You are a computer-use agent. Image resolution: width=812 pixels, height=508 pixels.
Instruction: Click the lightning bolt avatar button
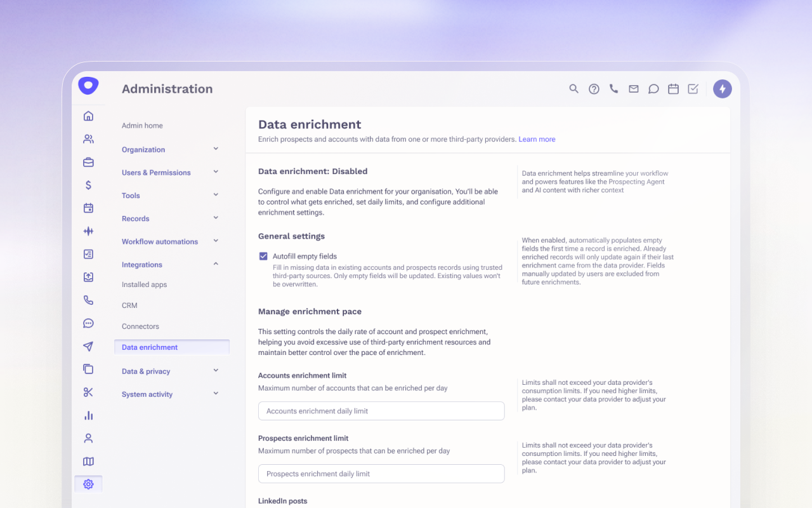[x=723, y=89]
